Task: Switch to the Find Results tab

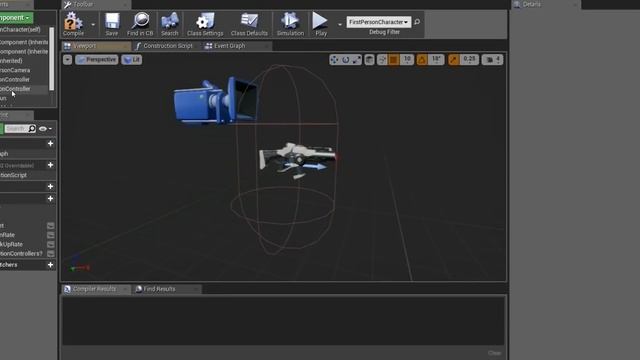Action: coord(167,289)
